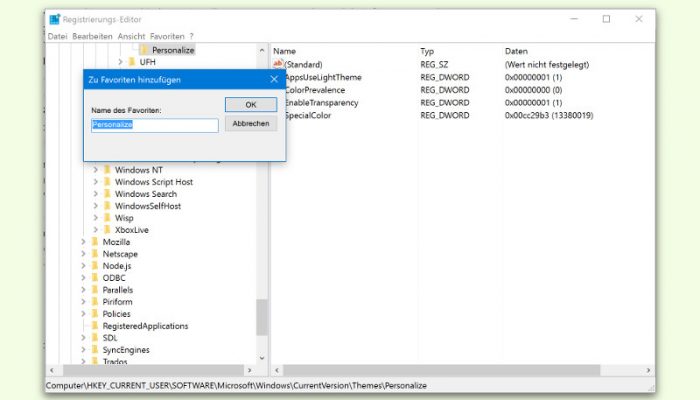
Task: Click the SDL folder icon
Action: coord(95,338)
